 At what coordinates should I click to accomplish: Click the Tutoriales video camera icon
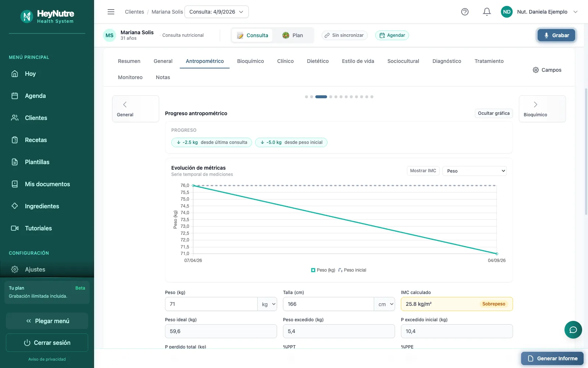click(x=15, y=228)
